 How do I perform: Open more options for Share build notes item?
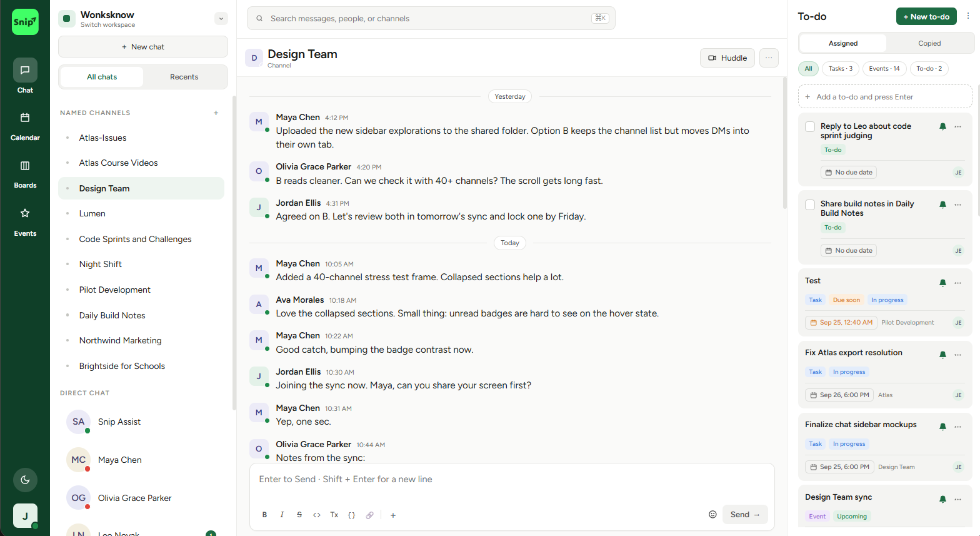[957, 205]
